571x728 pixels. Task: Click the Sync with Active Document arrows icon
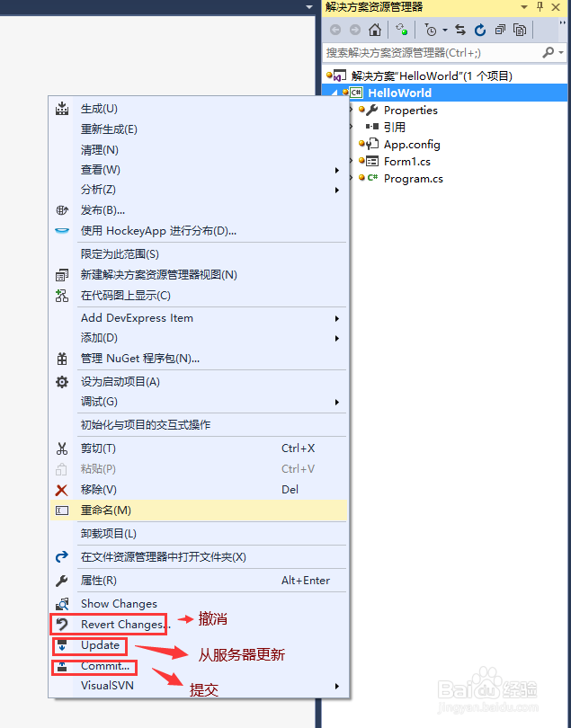coord(460,31)
